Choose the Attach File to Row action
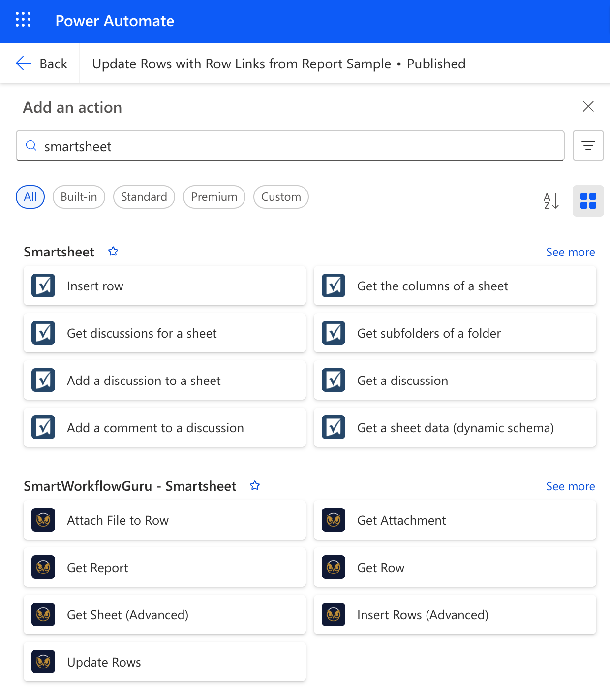Screen dimensions: 610x700 165,520
